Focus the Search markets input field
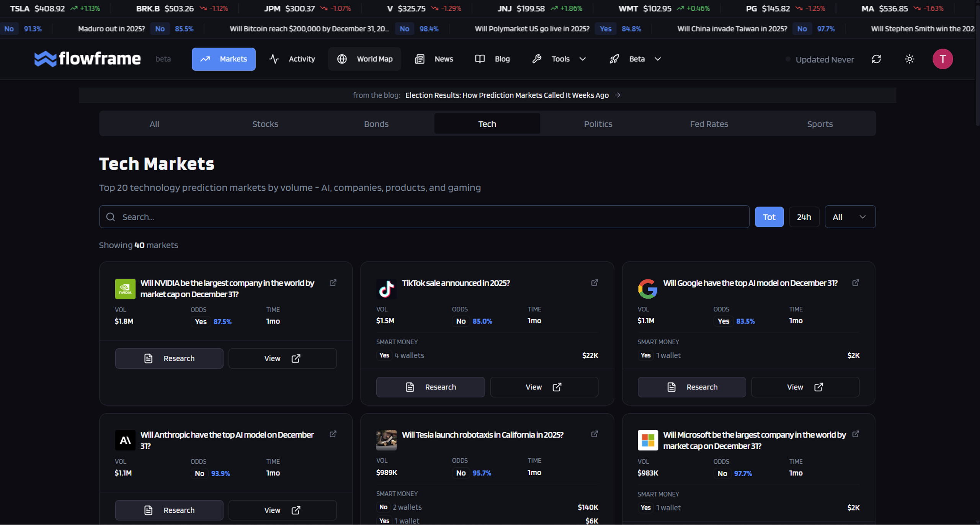980x525 pixels. 424,217
